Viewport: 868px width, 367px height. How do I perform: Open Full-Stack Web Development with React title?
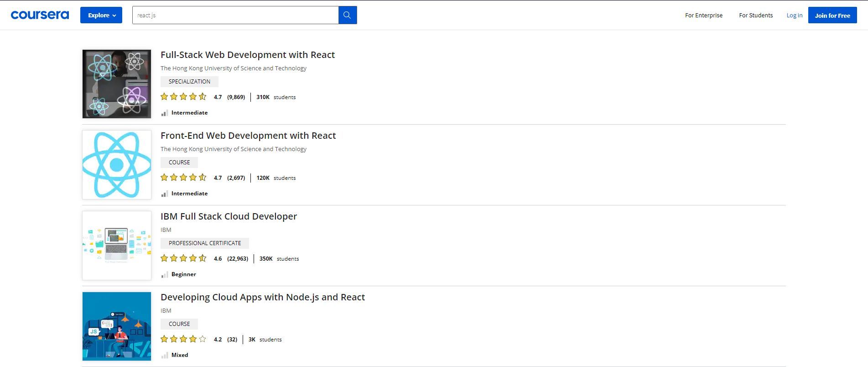click(x=248, y=55)
